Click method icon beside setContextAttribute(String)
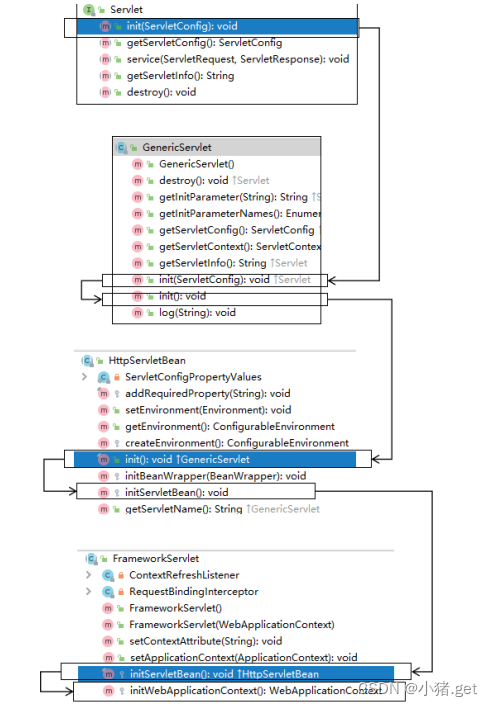492x707 pixels. 108,641
